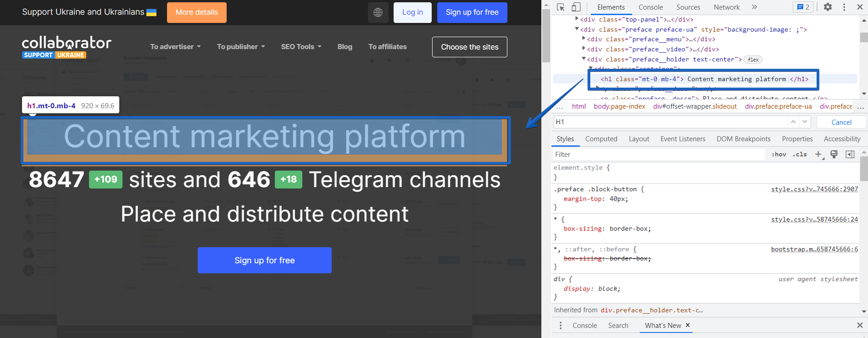Switch to the Computed styles tab
Screen dimensions: 868x338
[601, 139]
